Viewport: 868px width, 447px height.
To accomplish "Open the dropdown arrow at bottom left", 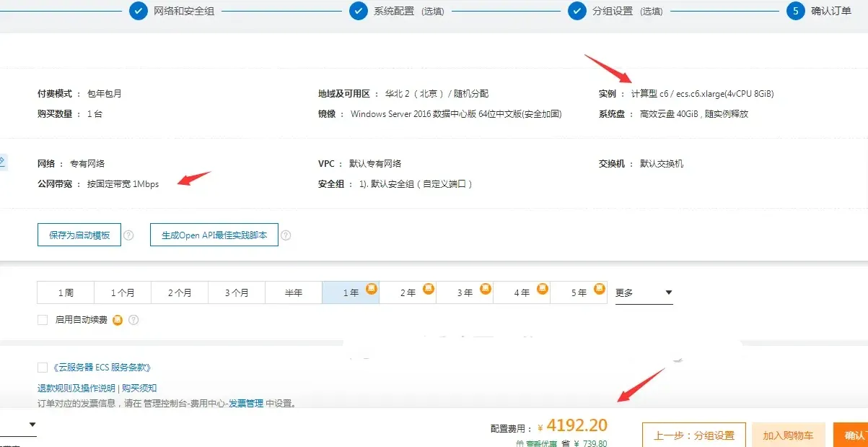I will point(32,425).
